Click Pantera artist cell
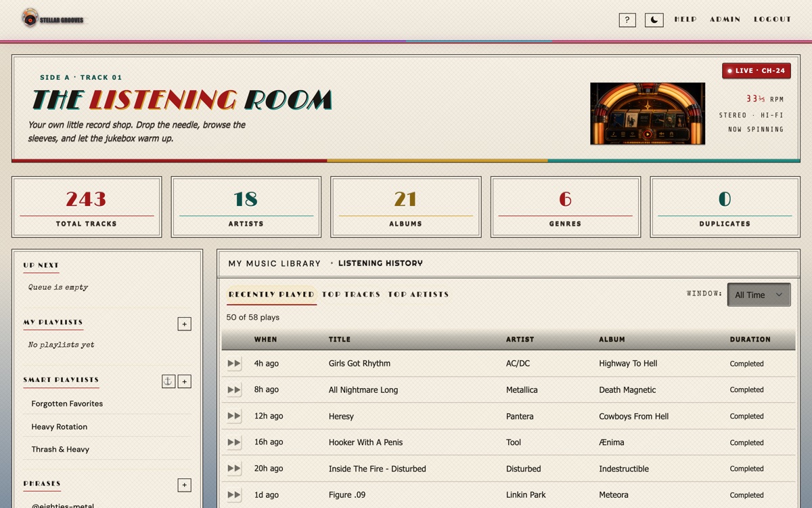812x508 pixels. 520,417
